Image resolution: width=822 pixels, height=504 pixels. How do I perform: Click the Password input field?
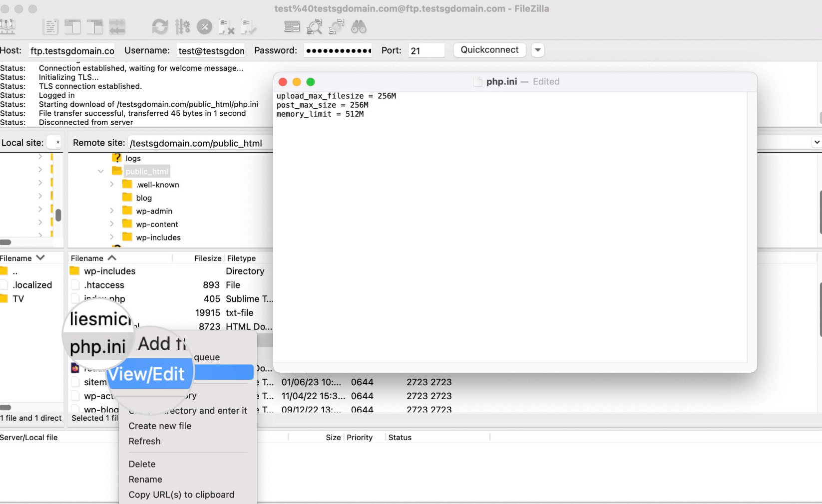[338, 50]
